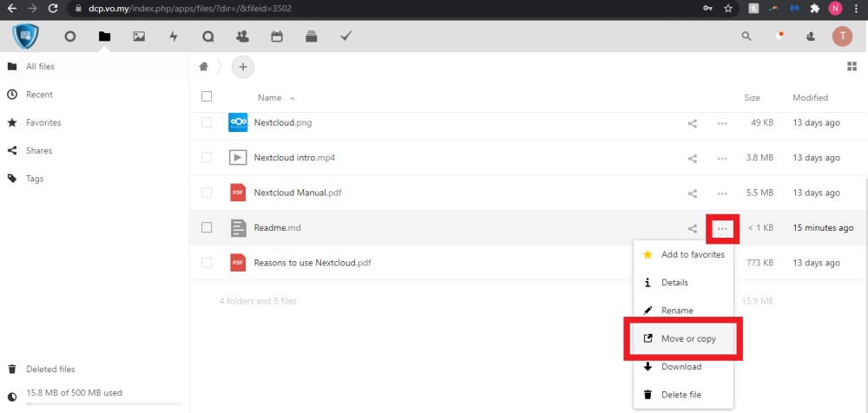Viewport: 868px width, 413px height.
Task: Open the Favorites section in sidebar
Action: (43, 123)
